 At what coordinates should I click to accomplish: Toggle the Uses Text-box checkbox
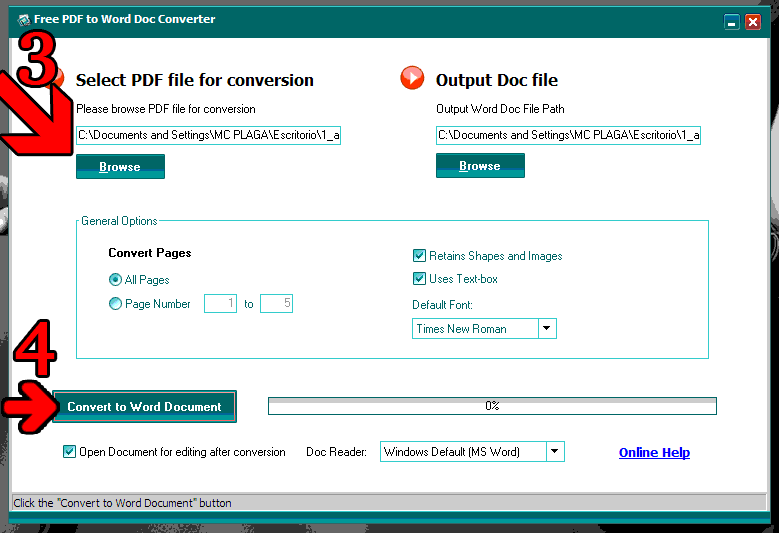[419, 278]
